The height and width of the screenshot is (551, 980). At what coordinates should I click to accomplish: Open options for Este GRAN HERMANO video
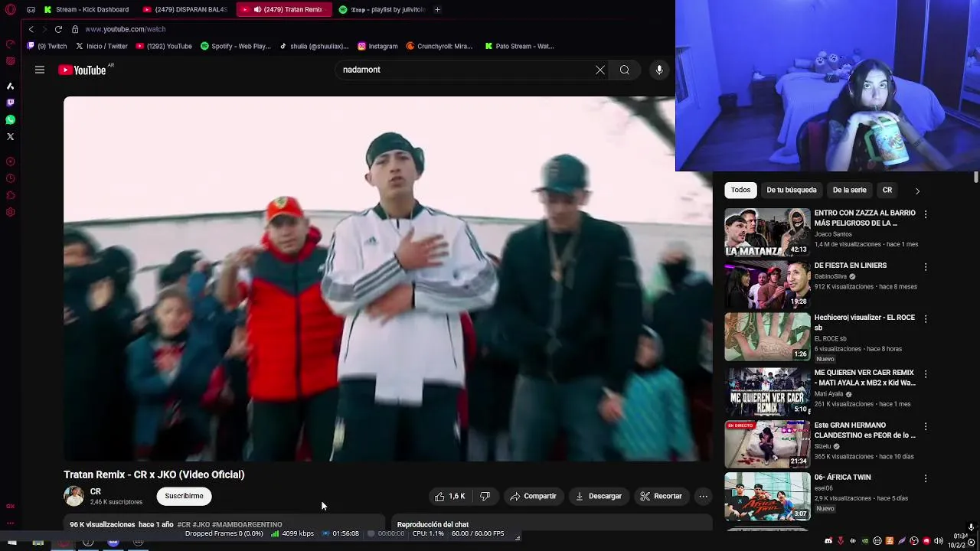point(926,426)
